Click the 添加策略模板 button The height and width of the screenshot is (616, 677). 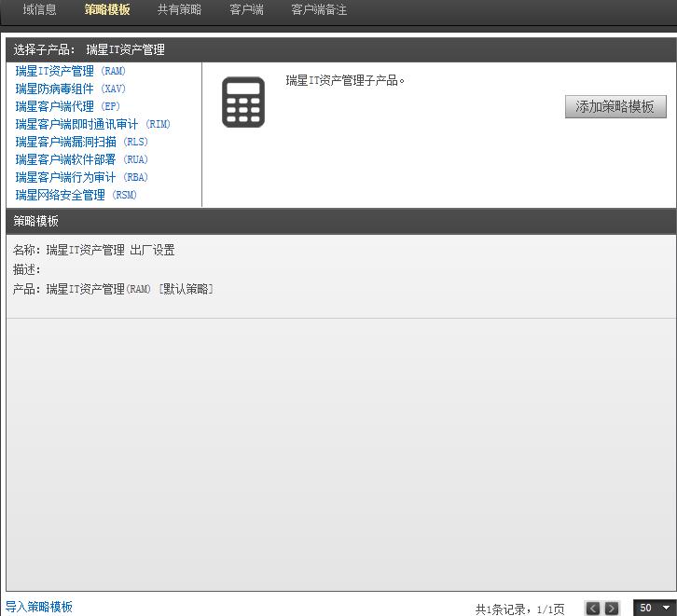click(615, 106)
